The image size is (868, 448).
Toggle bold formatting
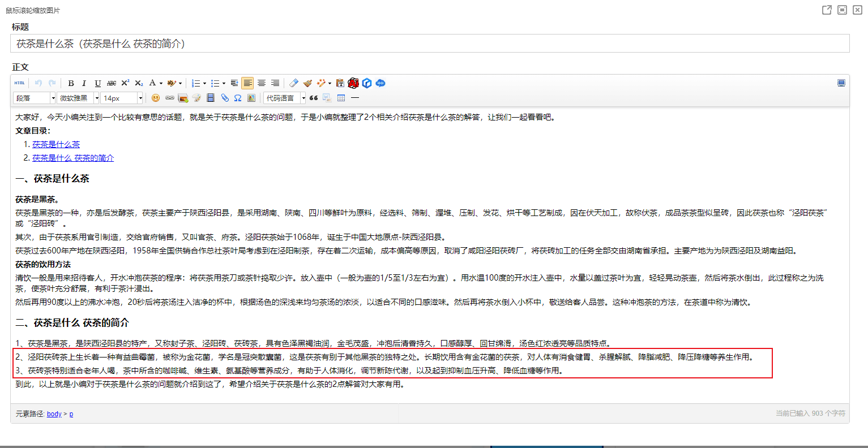click(x=71, y=83)
